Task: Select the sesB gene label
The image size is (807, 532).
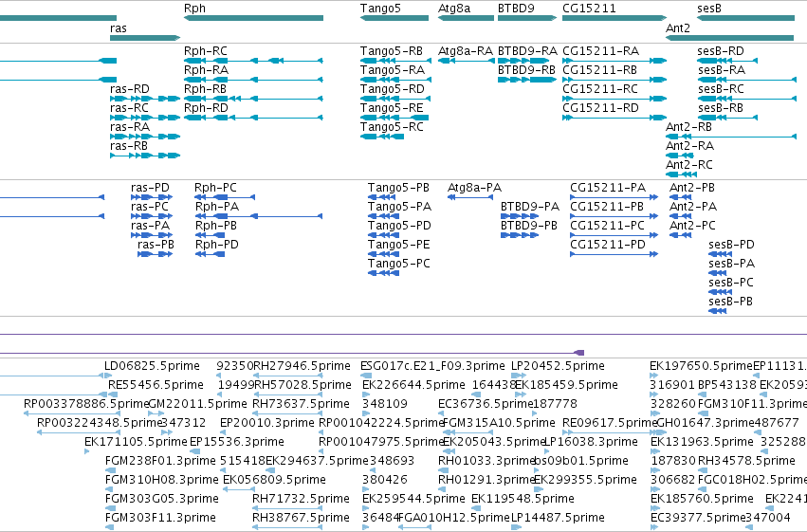Action: [x=709, y=9]
